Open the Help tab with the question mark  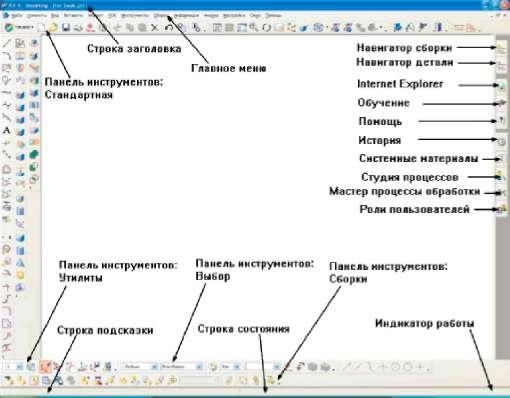[x=501, y=121]
